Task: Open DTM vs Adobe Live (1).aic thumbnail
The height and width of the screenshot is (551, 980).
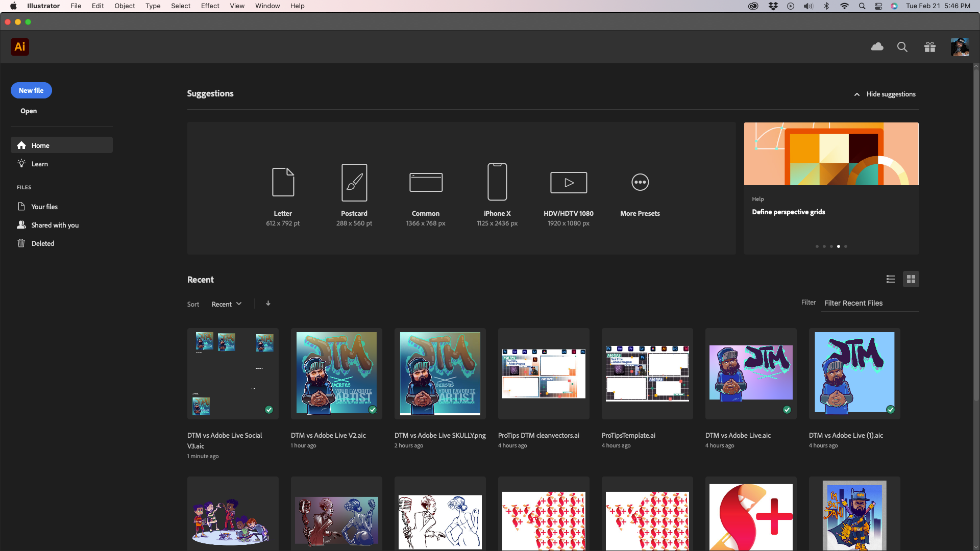Action: tap(854, 373)
